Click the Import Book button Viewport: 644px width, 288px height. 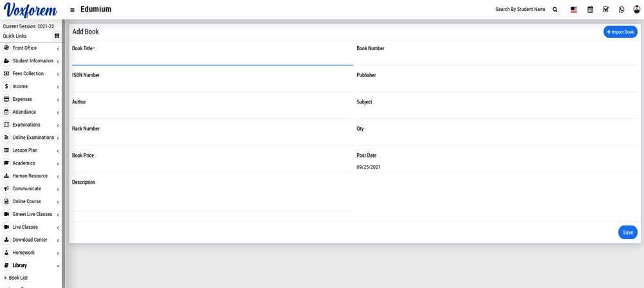coord(620,32)
